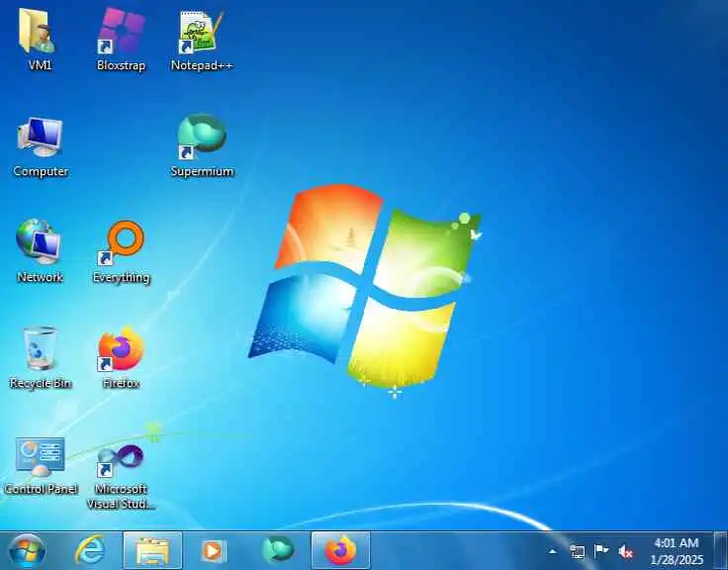
Task: Click the muted volume tray icon
Action: (x=625, y=552)
